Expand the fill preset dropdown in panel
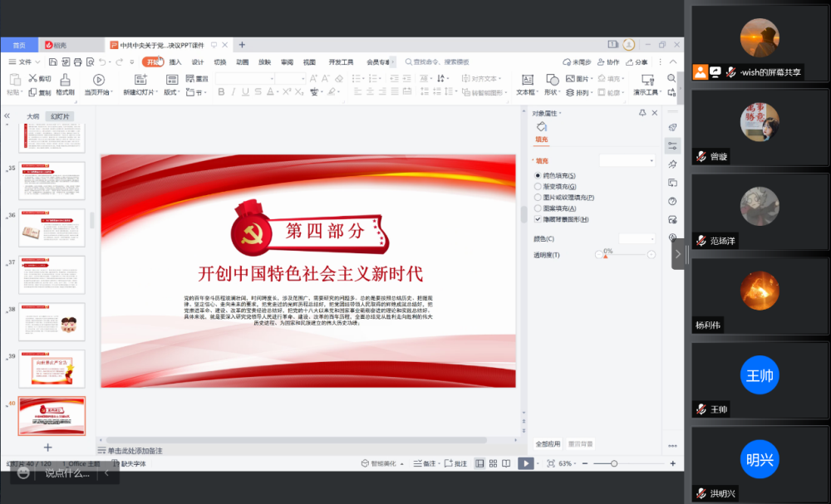This screenshot has height=504, width=831. click(x=627, y=160)
